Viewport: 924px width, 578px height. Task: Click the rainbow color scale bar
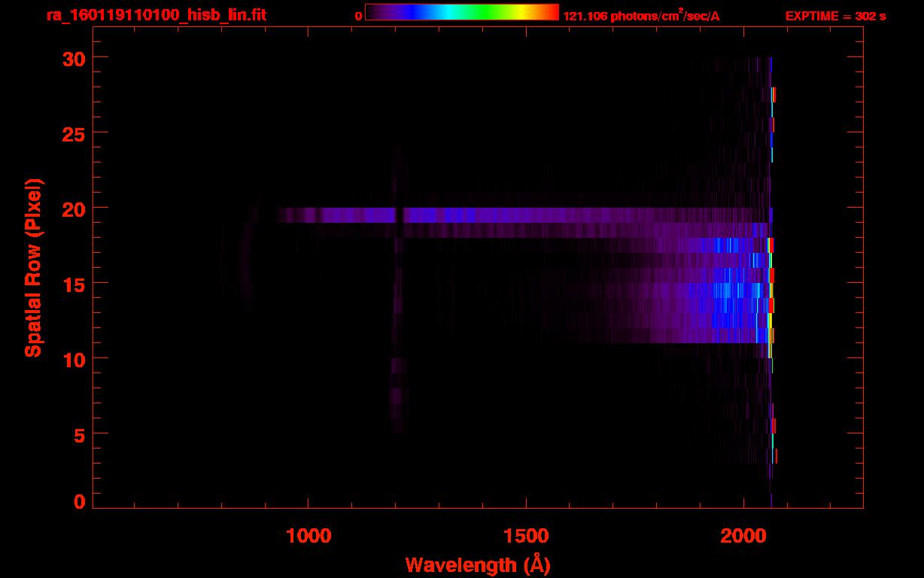point(462,12)
